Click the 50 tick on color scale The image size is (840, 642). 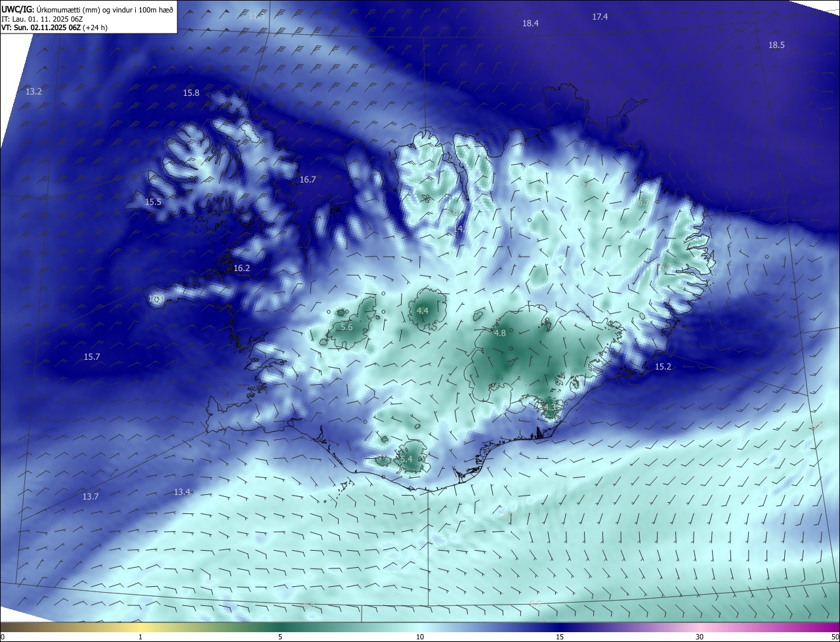click(x=835, y=637)
